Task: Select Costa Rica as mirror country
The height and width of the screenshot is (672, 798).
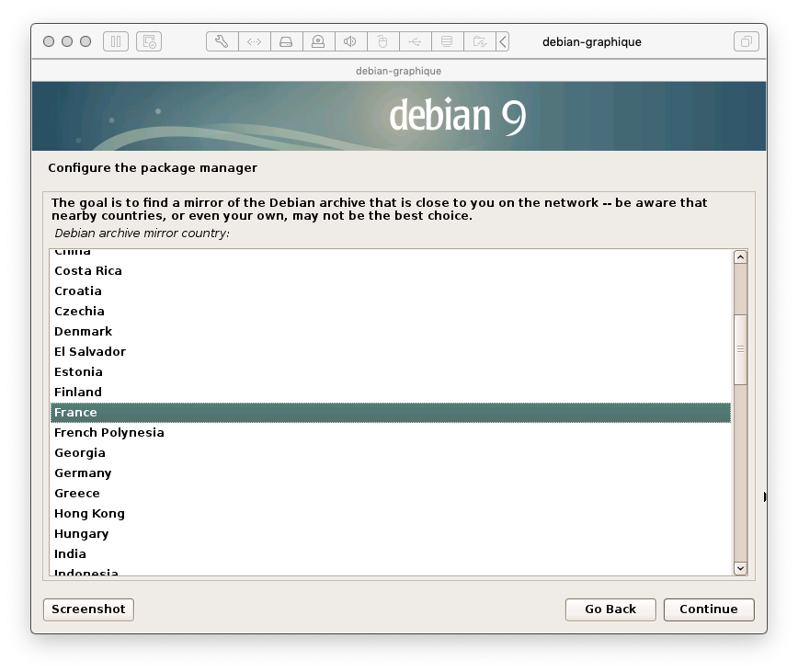Action: pos(391,270)
